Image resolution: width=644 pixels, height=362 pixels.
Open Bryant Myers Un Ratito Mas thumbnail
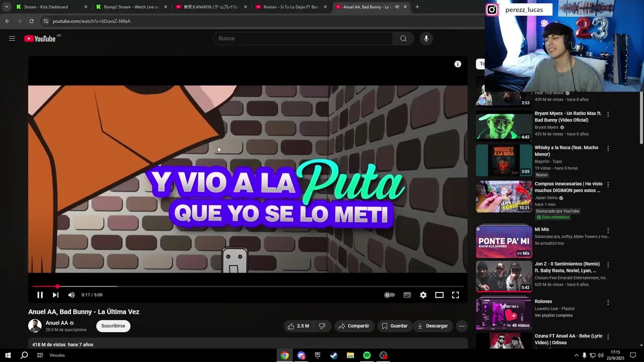pyautogui.click(x=504, y=126)
